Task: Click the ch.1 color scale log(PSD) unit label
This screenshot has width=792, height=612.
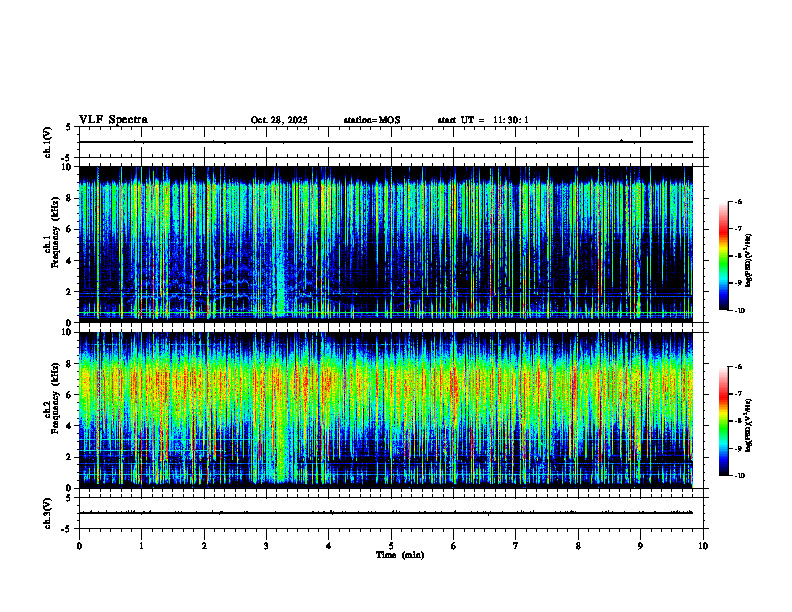Action: click(x=749, y=261)
